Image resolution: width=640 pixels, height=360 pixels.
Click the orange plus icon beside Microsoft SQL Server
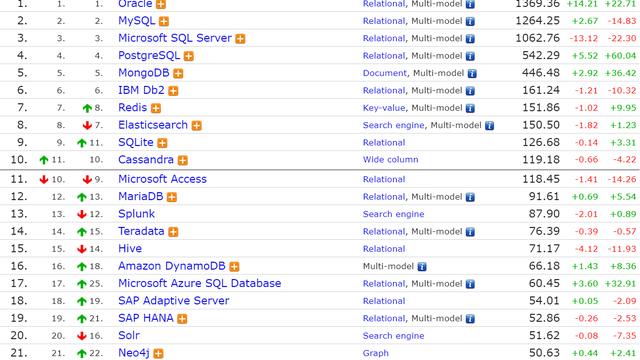click(x=240, y=39)
